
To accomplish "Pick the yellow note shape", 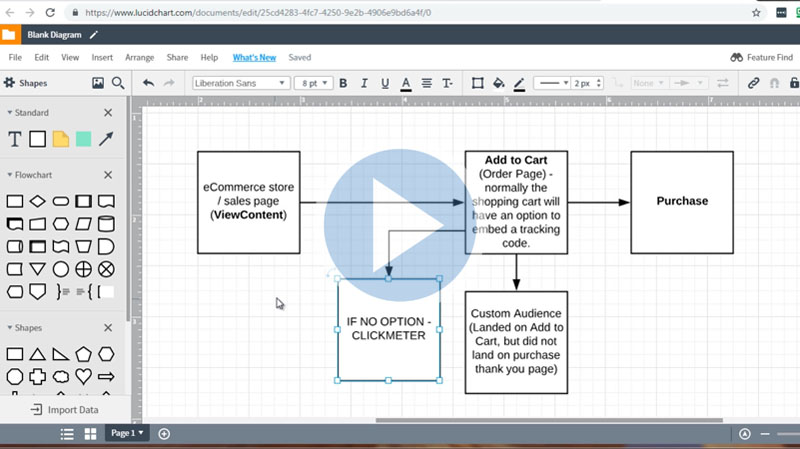I will [61, 139].
